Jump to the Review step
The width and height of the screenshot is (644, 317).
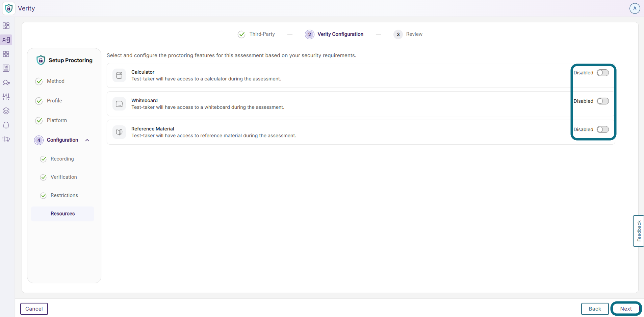[408, 34]
